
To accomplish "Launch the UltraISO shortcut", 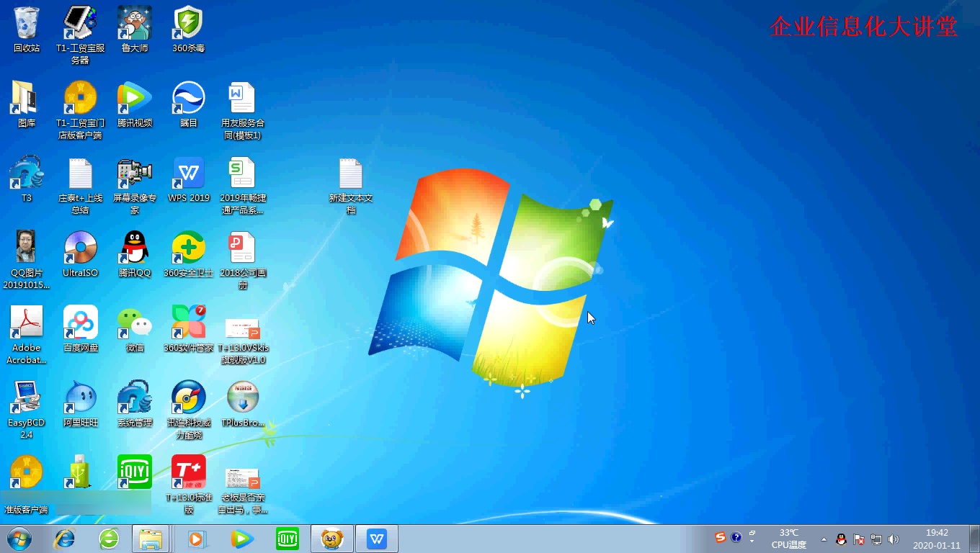I will point(80,254).
